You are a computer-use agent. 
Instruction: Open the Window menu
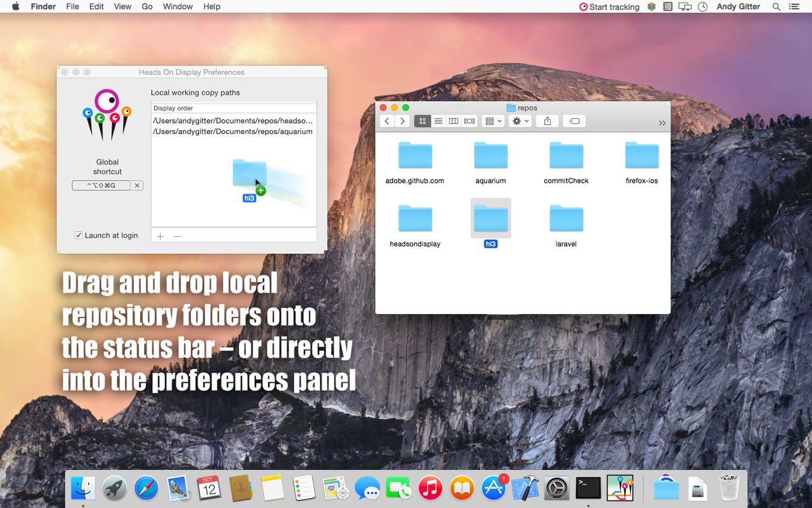178,6
